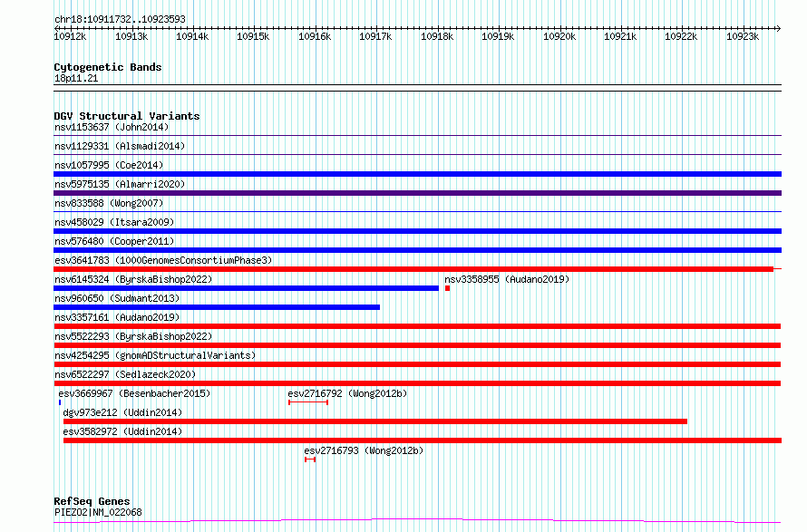The width and height of the screenshot is (807, 532).
Task: Open the nsv1129331 (Alsmadi2014) variant
Action: pyautogui.click(x=120, y=146)
